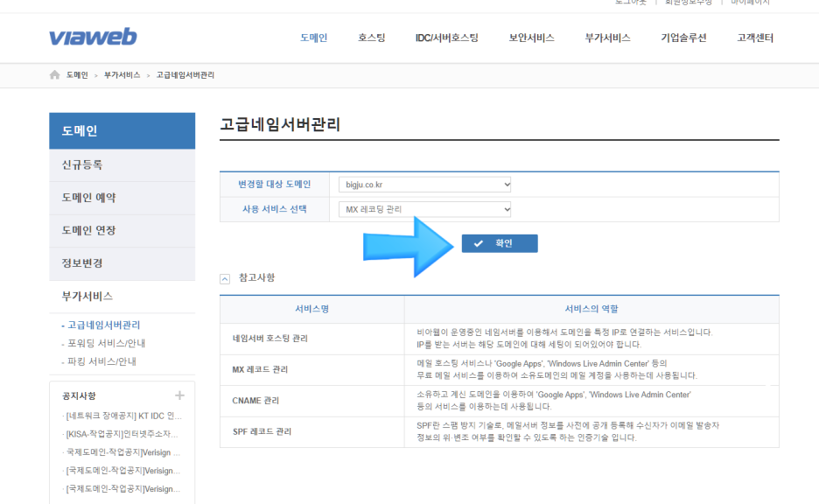Viewport: 819px width, 504px height.
Task: Go to the home icon in breadcrumb
Action: [55, 74]
